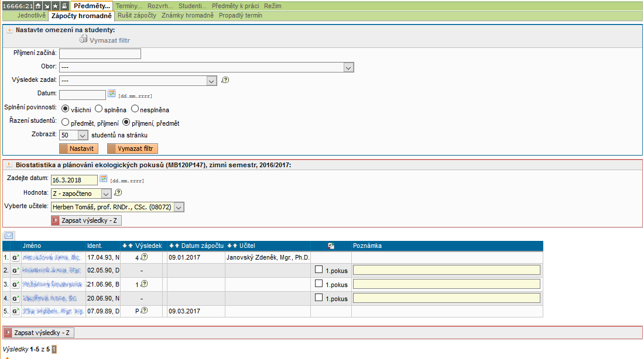
Task: Open calendar picker beside filter Datum field
Action: (112, 94)
